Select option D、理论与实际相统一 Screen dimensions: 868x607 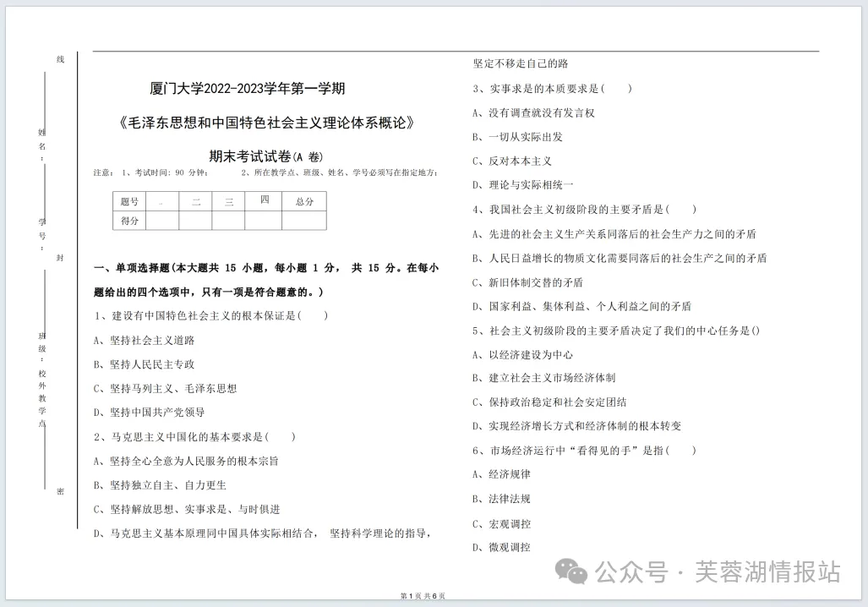click(523, 185)
